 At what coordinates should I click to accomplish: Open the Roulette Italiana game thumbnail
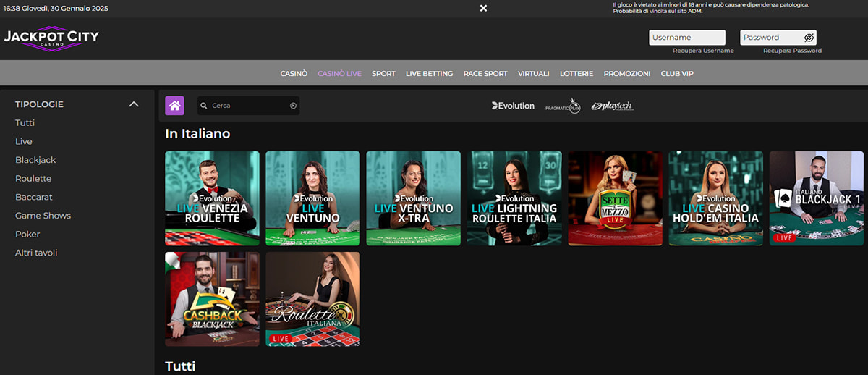(312, 299)
